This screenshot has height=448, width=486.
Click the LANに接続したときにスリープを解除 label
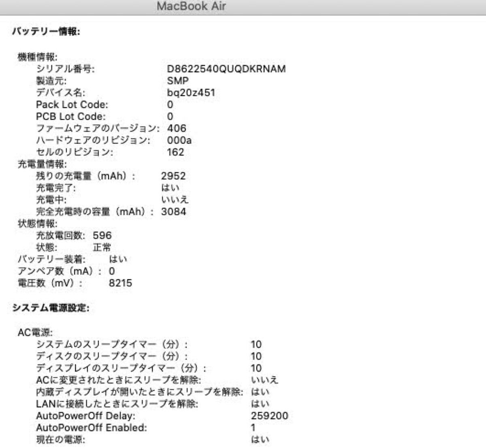pyautogui.click(x=117, y=404)
